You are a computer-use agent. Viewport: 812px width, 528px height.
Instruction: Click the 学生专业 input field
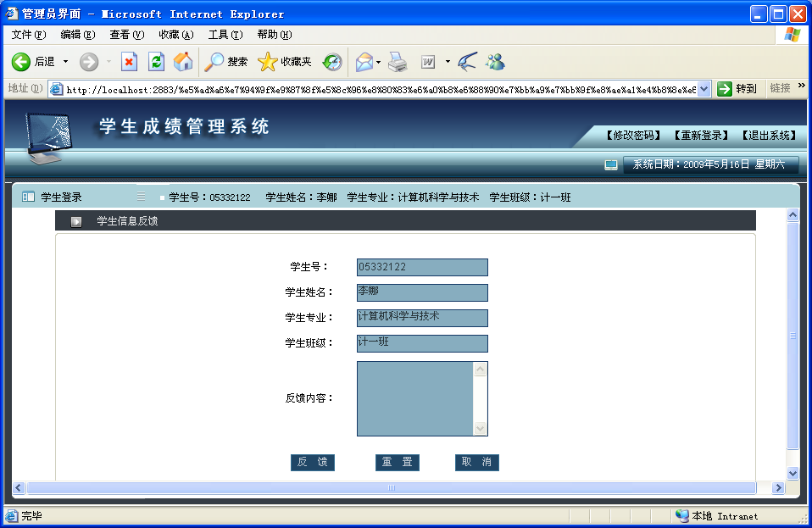[422, 318]
